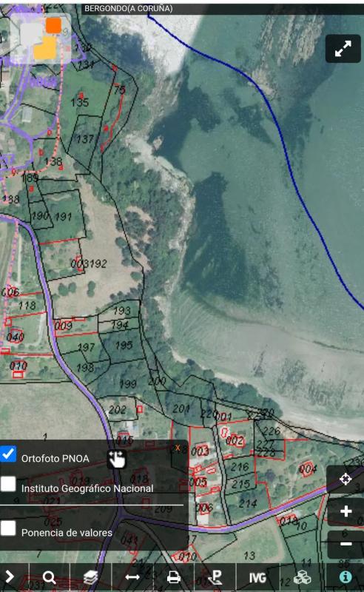Viewport: 364px width, 592px height.
Task: Select the distance measure arrow tool
Action: point(132,577)
